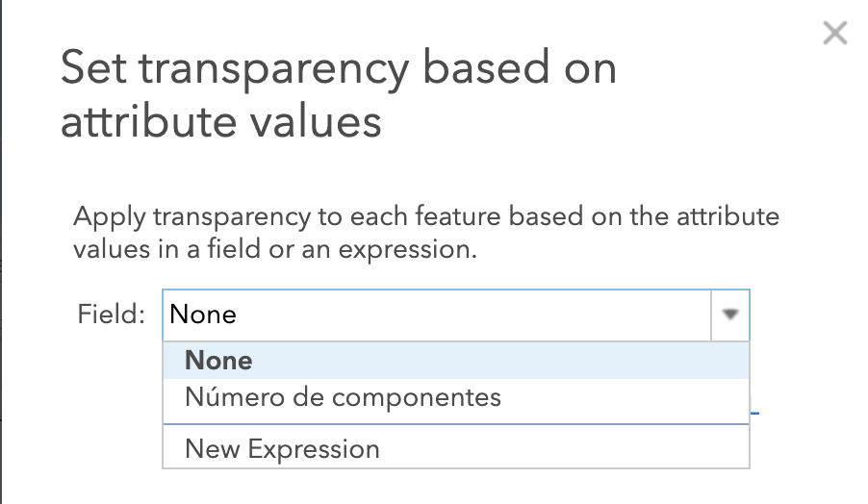Open expression editor via New Expression
The height and width of the screenshot is (504, 868).
pos(282,448)
